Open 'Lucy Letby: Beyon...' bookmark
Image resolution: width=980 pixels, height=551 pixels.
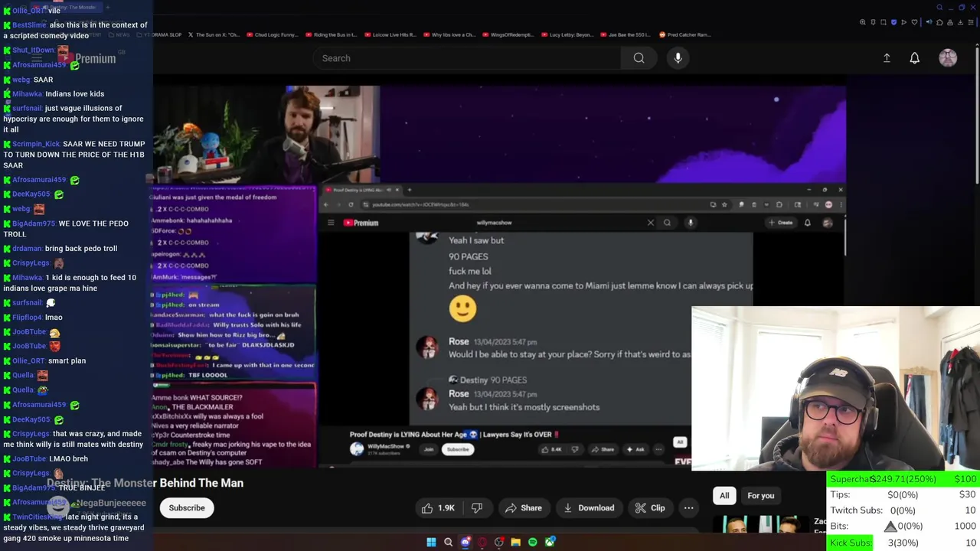click(567, 34)
